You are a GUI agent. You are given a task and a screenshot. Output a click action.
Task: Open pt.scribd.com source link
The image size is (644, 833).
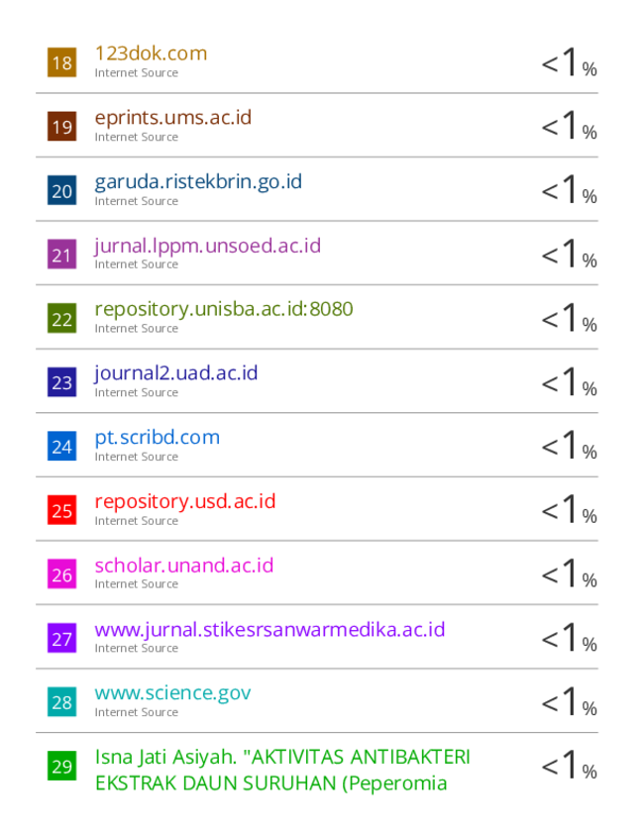[158, 438]
